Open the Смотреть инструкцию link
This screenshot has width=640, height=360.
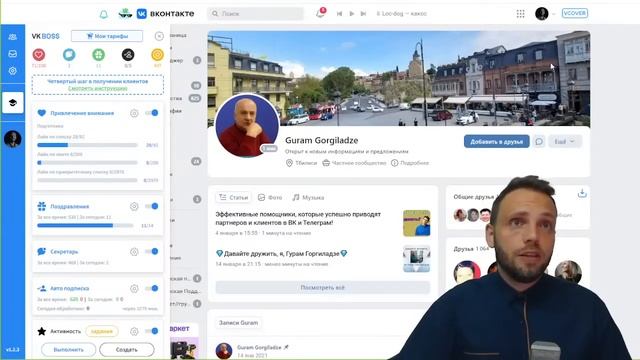(x=98, y=88)
